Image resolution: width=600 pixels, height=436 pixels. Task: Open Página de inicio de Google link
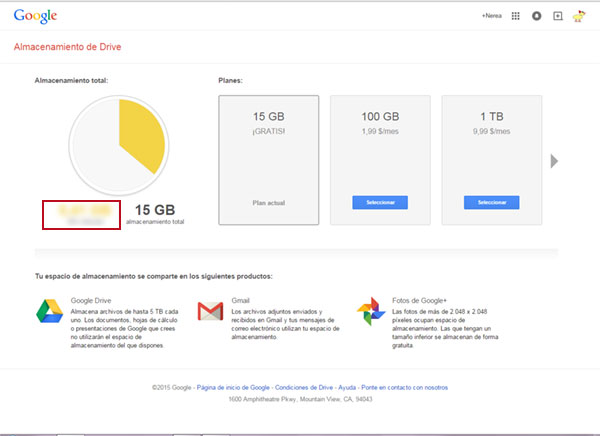(233, 387)
